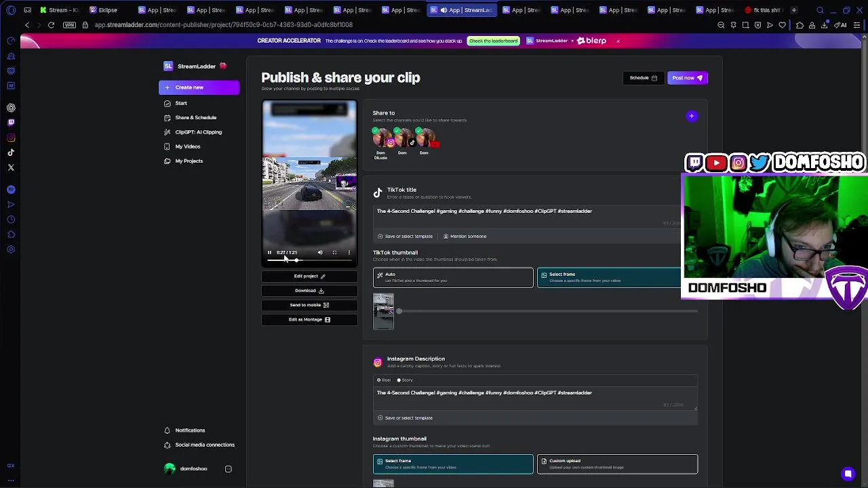
Task: Open Share & Schedule in the sidebar
Action: [196, 117]
